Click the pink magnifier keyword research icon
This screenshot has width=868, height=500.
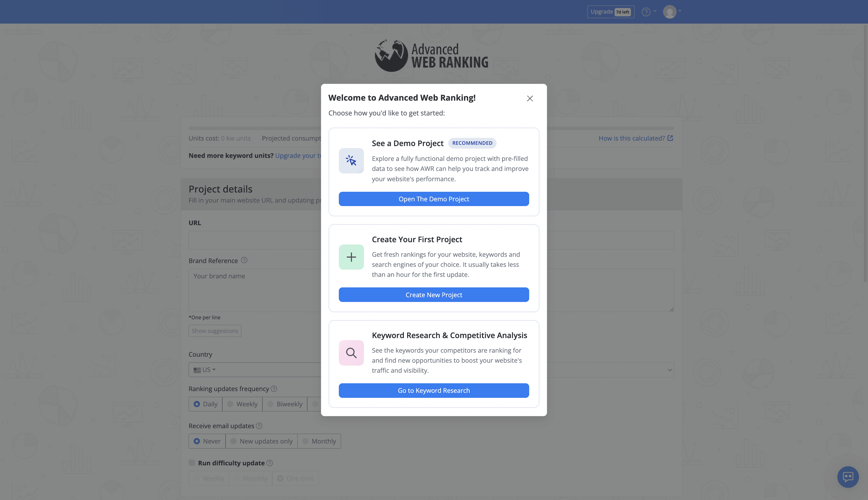click(x=351, y=353)
